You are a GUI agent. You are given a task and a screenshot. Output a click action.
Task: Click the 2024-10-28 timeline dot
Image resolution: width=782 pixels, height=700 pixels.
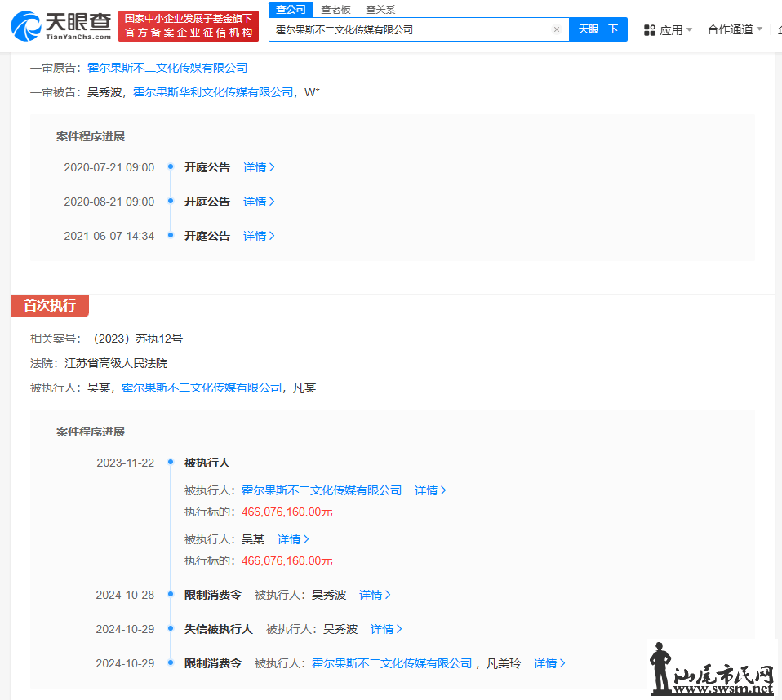point(171,594)
